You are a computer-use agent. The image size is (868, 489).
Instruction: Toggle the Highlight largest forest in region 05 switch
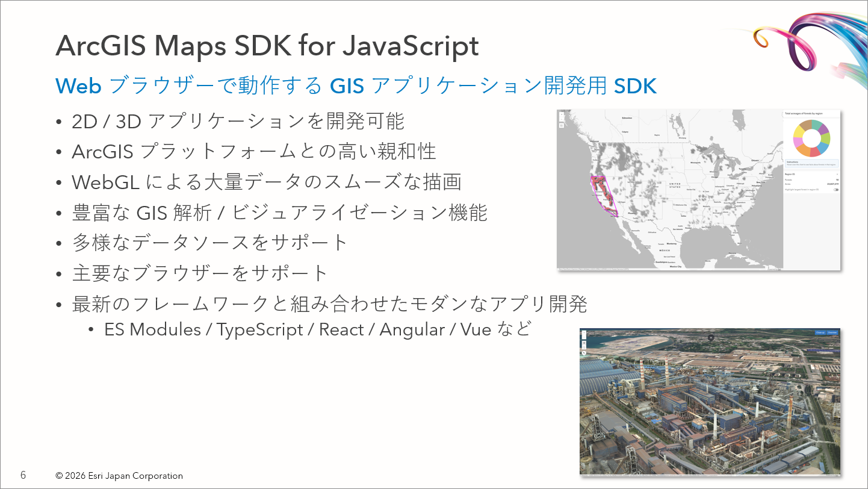point(835,190)
